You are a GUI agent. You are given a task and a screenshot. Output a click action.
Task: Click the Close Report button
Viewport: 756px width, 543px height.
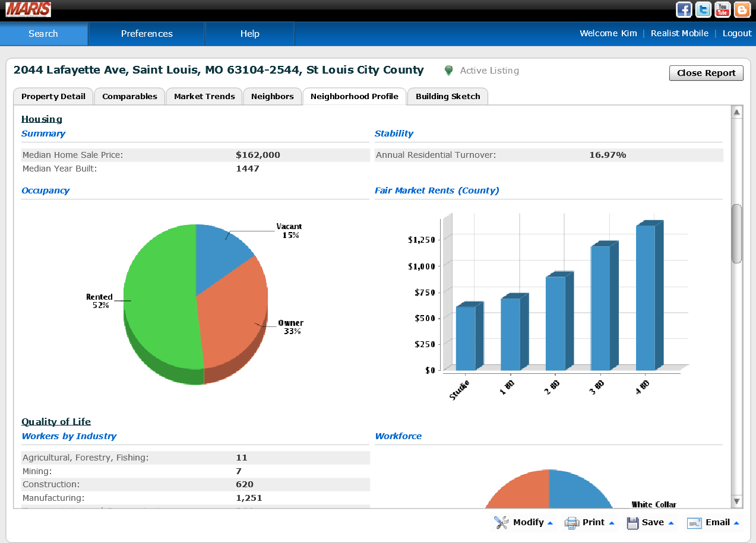pyautogui.click(x=706, y=73)
